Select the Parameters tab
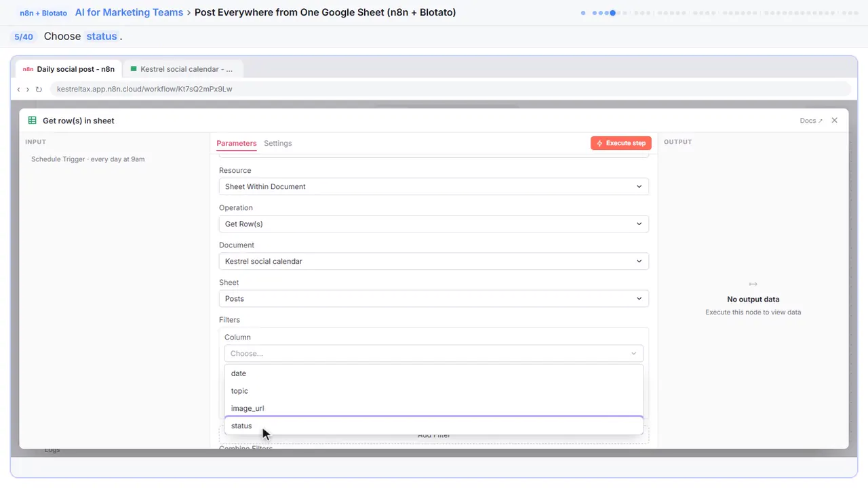 coord(237,143)
